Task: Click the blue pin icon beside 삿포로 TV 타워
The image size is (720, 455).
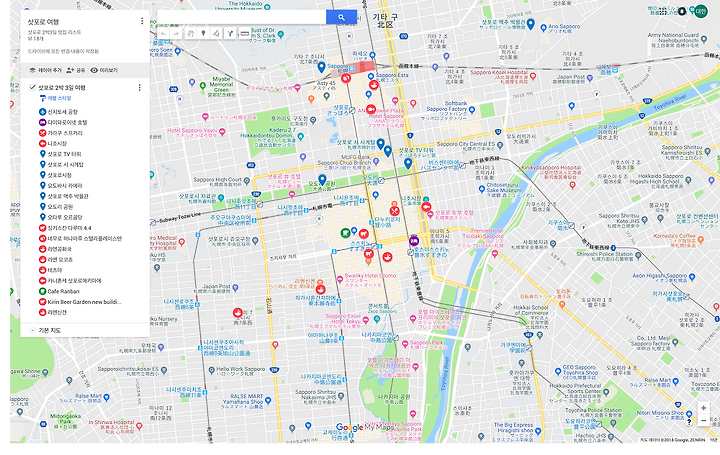Action: [x=42, y=154]
